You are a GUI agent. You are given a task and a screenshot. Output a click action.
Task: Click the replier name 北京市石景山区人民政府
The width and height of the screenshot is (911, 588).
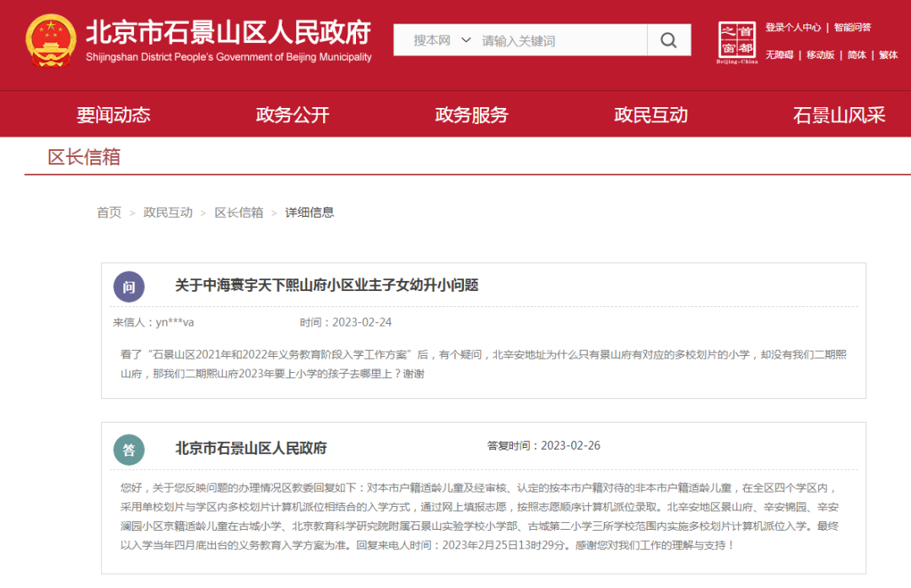(x=251, y=448)
